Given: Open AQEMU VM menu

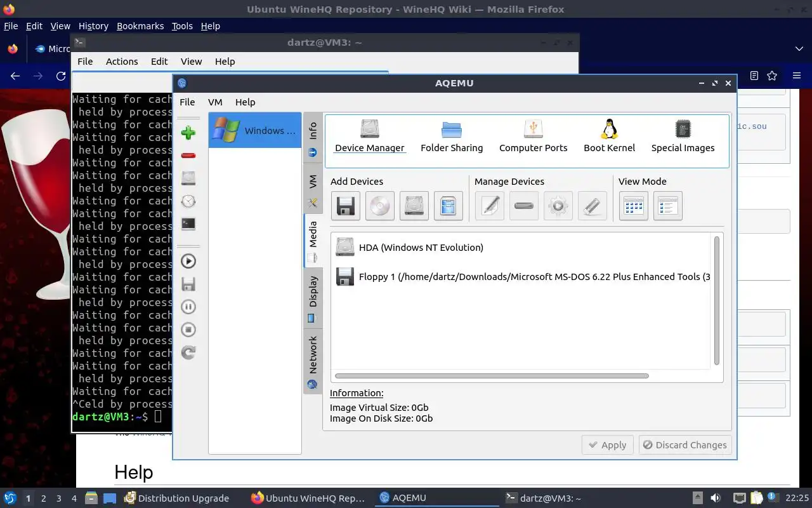Looking at the screenshot, I should point(215,102).
